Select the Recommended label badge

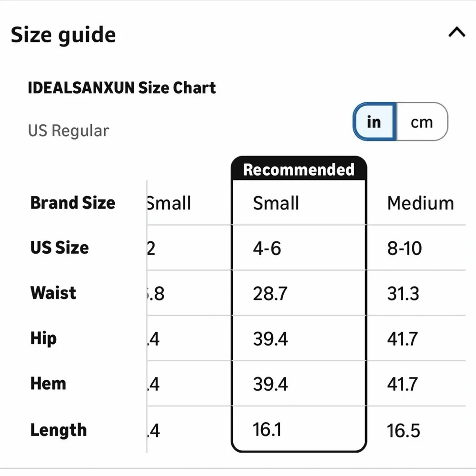coord(299,169)
